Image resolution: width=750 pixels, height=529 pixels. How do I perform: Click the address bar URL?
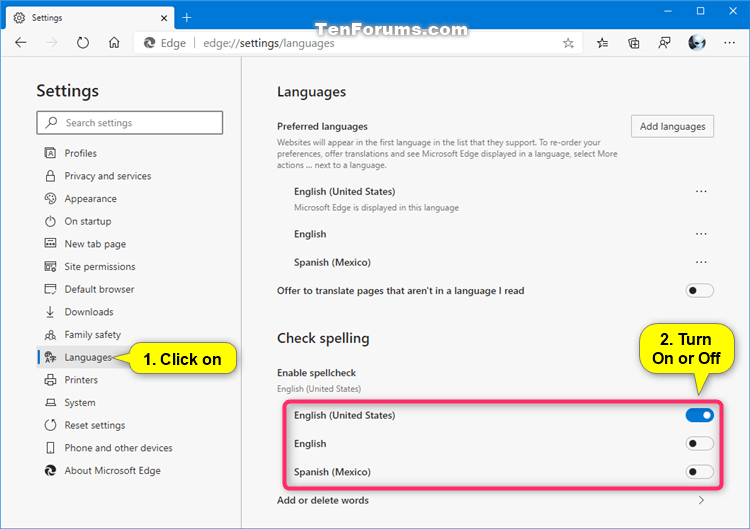coord(269,43)
